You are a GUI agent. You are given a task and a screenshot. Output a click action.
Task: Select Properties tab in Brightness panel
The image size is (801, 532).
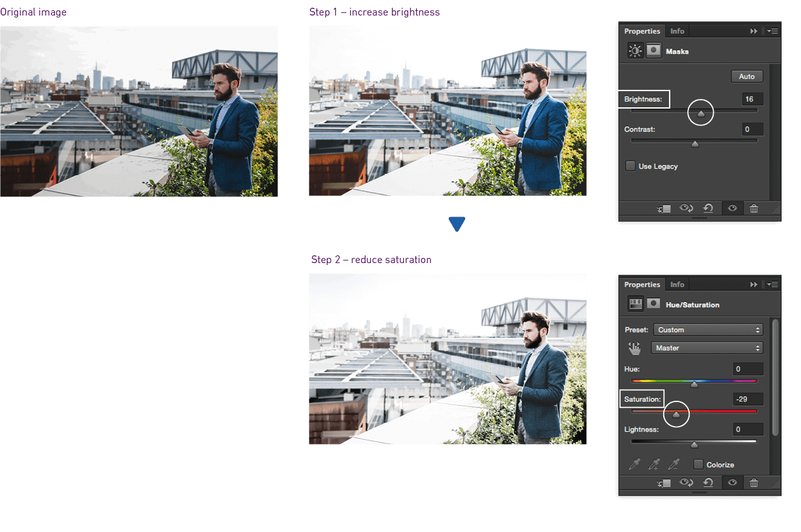click(x=642, y=31)
